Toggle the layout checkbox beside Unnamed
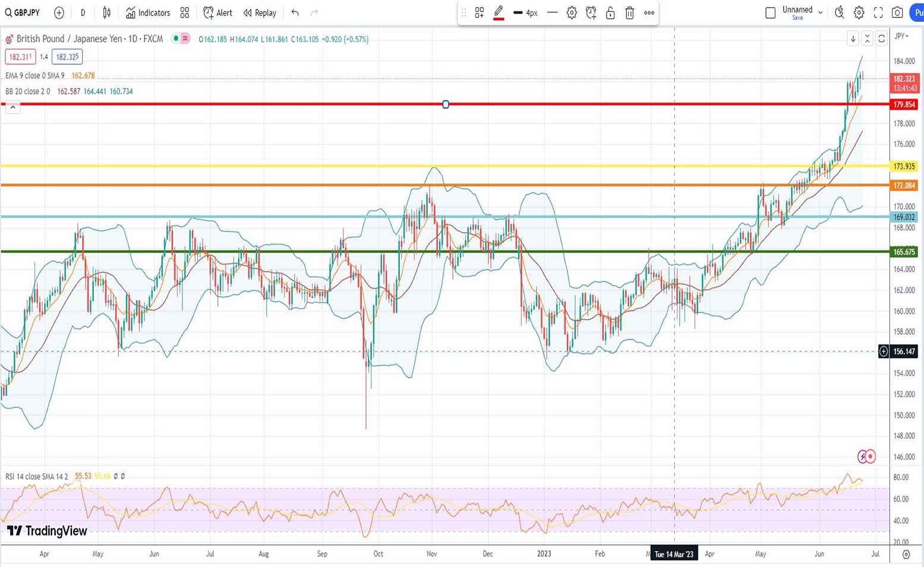This screenshot has height=567, width=924. pos(770,12)
